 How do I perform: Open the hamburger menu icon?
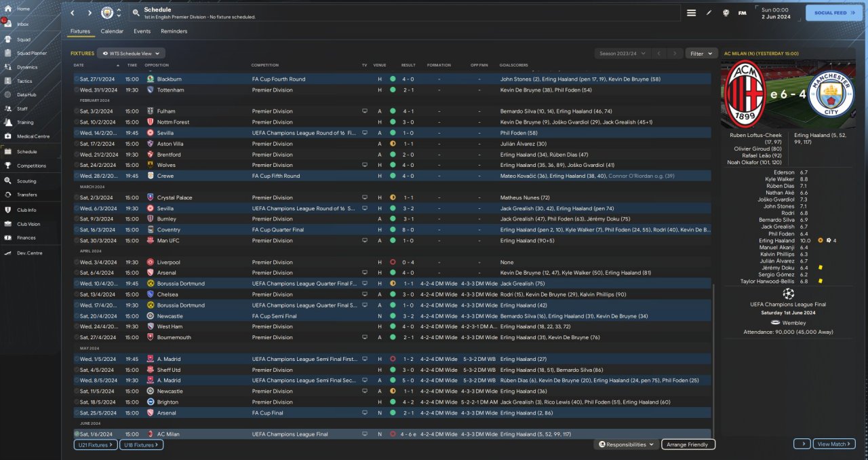click(x=691, y=13)
